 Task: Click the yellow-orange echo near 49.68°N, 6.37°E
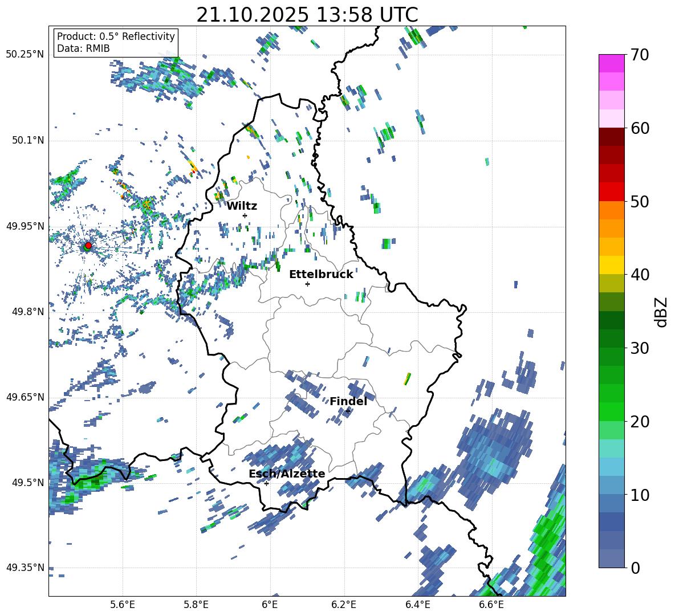[x=407, y=379]
